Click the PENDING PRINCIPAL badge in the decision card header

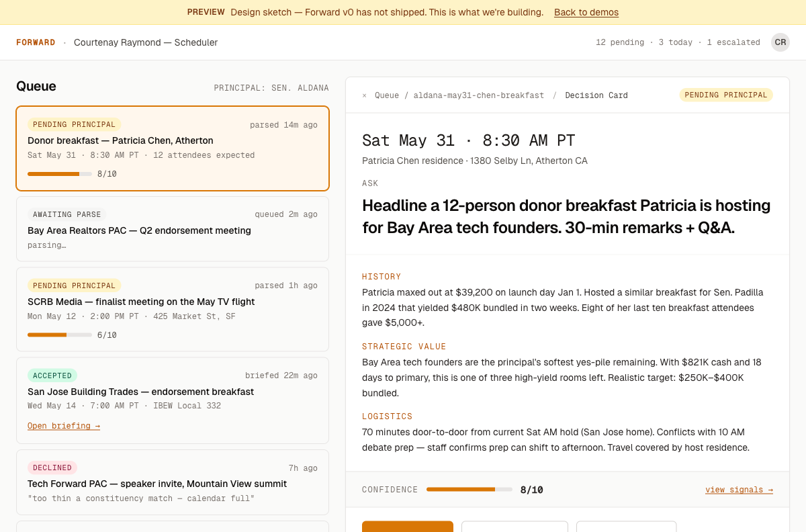click(726, 95)
